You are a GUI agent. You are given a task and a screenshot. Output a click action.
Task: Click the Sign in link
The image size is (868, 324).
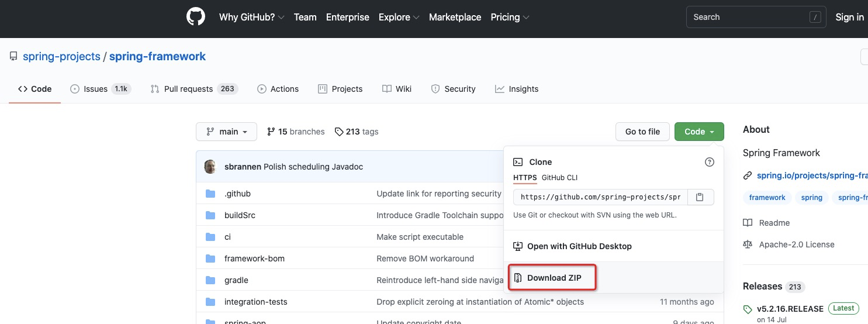pos(850,17)
